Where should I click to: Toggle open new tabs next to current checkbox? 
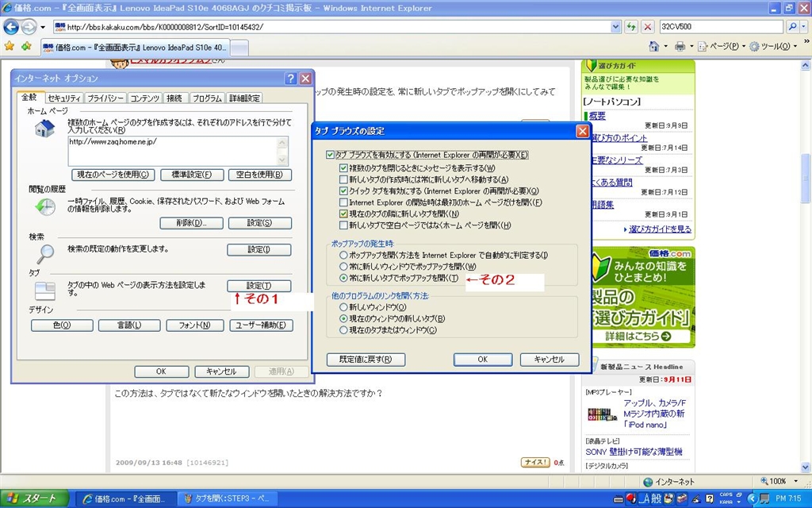pos(343,214)
